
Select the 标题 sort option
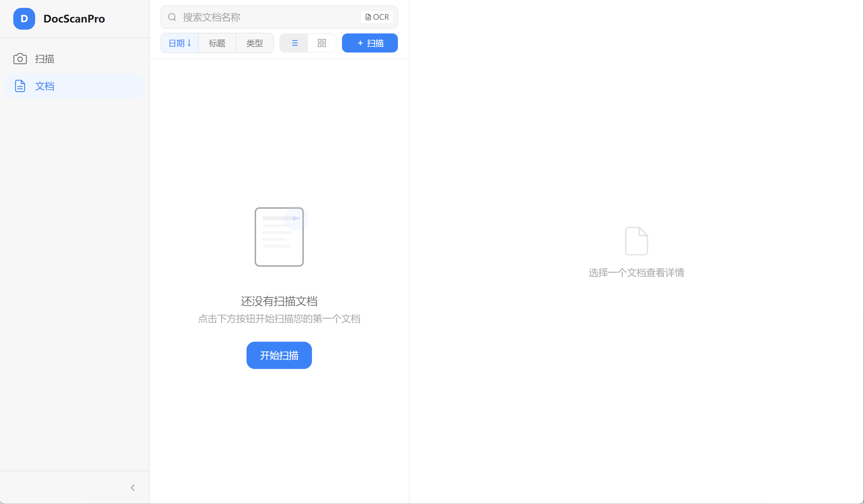pyautogui.click(x=217, y=43)
